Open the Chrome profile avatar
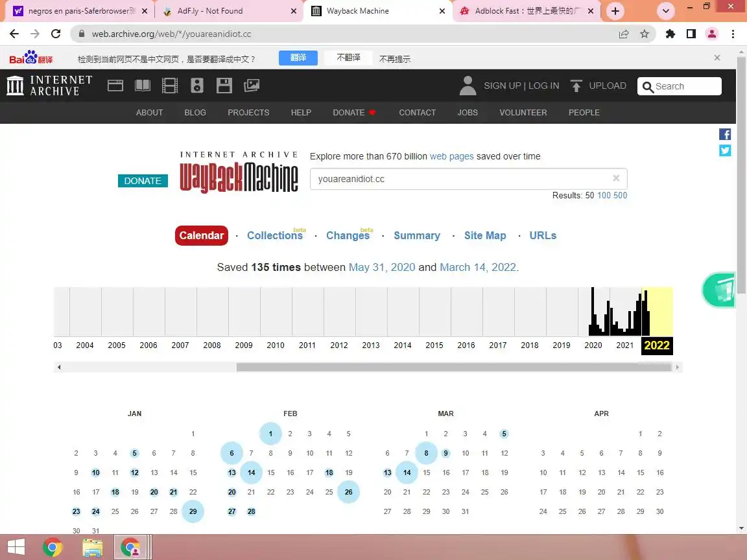 click(x=712, y=34)
